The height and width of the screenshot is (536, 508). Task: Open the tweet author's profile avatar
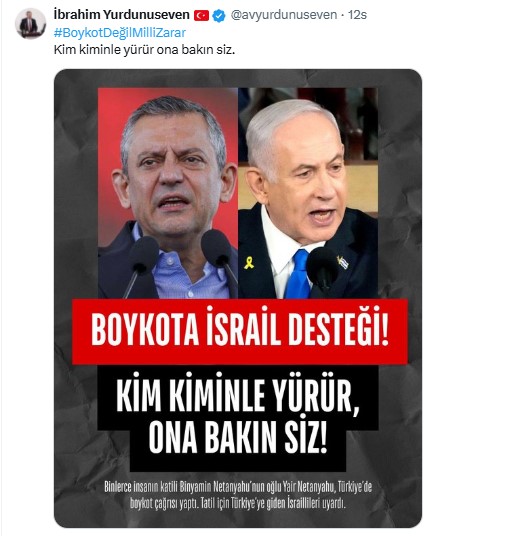click(x=30, y=24)
